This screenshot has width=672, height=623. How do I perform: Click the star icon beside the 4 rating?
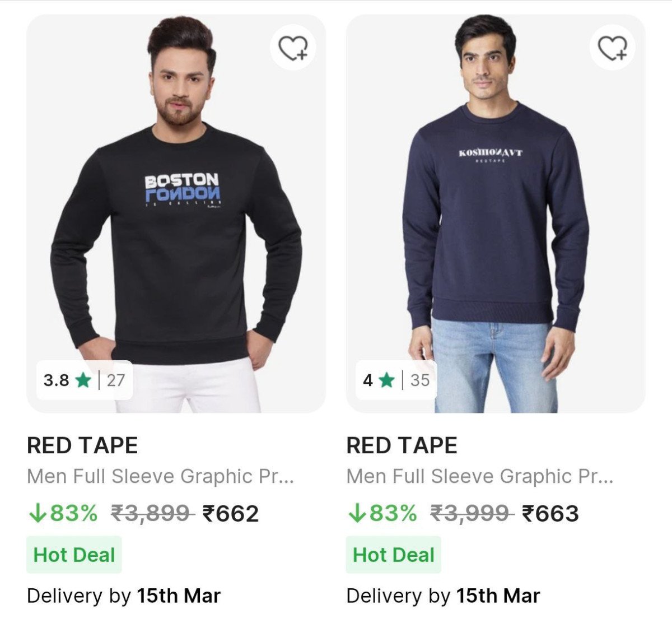386,381
